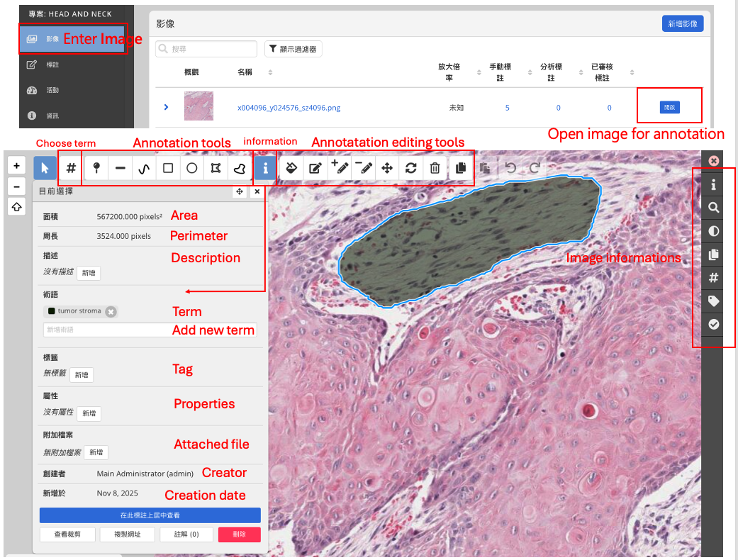
Task: Select the point annotation tool
Action: 96,168
